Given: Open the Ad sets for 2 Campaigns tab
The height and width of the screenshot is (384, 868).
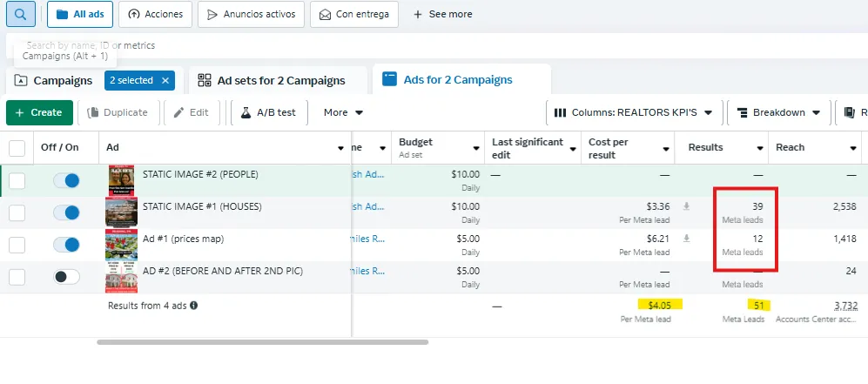Looking at the screenshot, I should [272, 80].
